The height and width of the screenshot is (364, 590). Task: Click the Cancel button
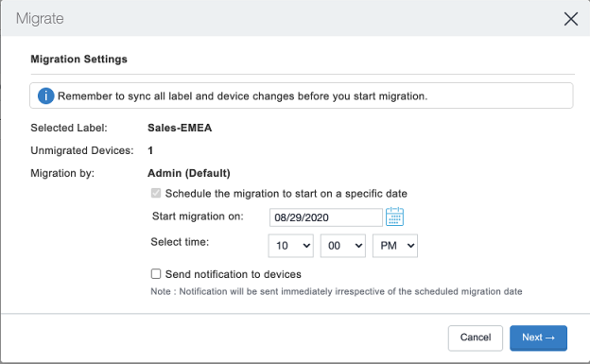(476, 338)
